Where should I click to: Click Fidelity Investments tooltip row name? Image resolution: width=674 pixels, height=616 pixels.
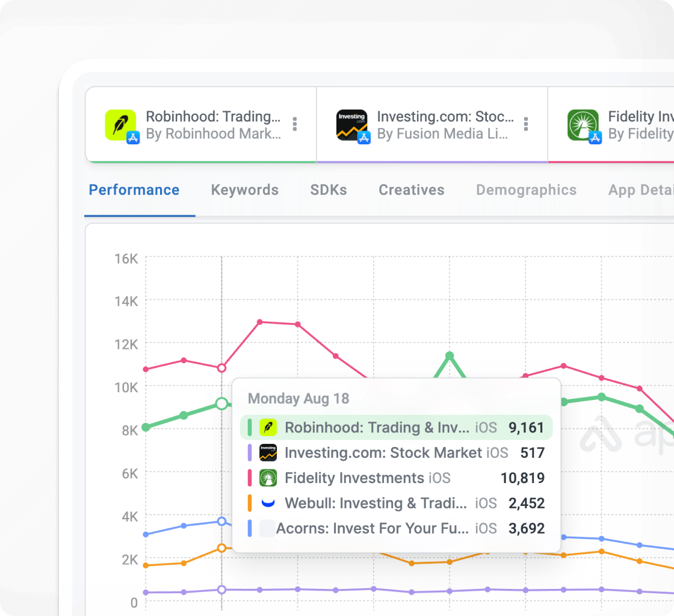pos(354,478)
